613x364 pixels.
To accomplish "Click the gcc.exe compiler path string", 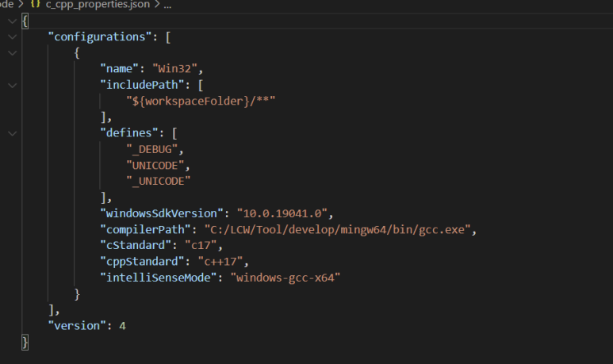I will pos(337,229).
